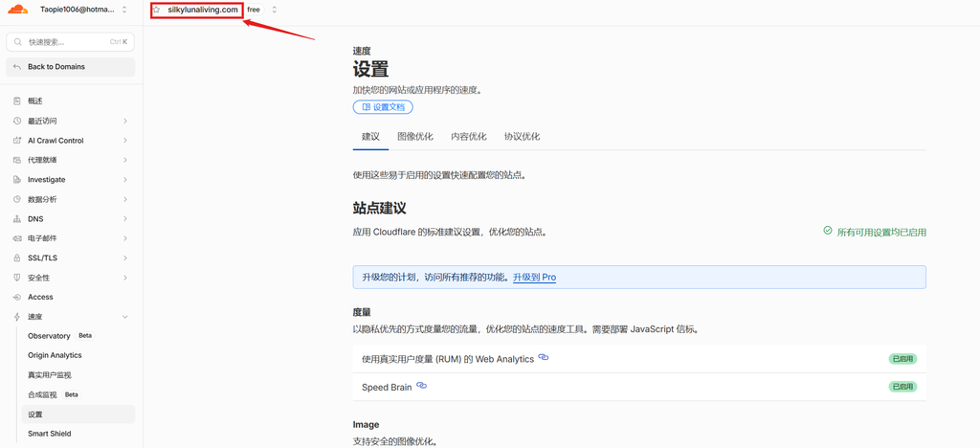Click the 概述 clipboard icon
980x448 pixels.
17,101
